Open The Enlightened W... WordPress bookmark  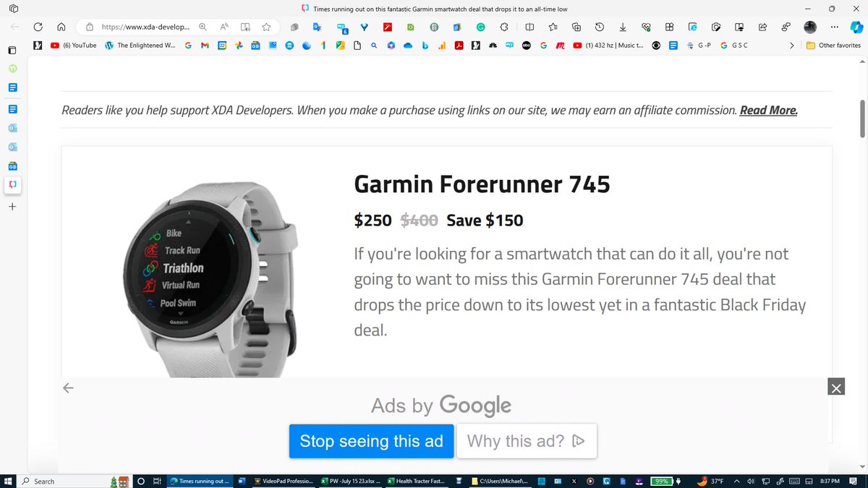click(x=140, y=46)
